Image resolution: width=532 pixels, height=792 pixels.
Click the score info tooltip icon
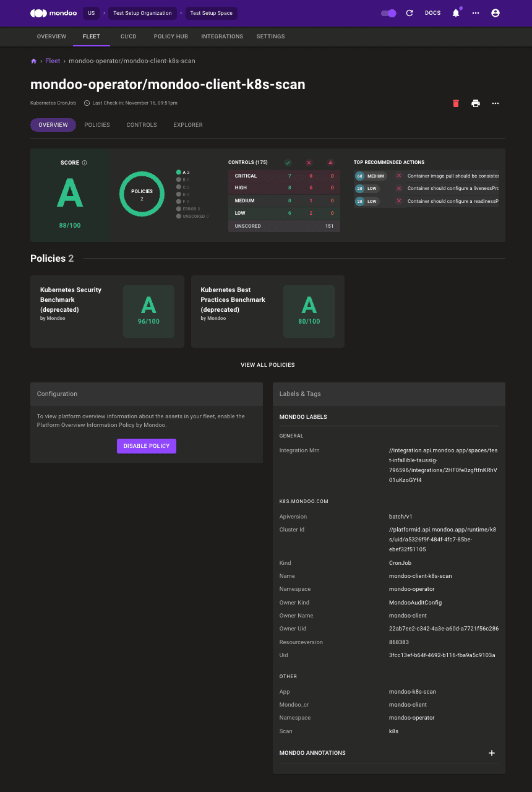(x=84, y=162)
